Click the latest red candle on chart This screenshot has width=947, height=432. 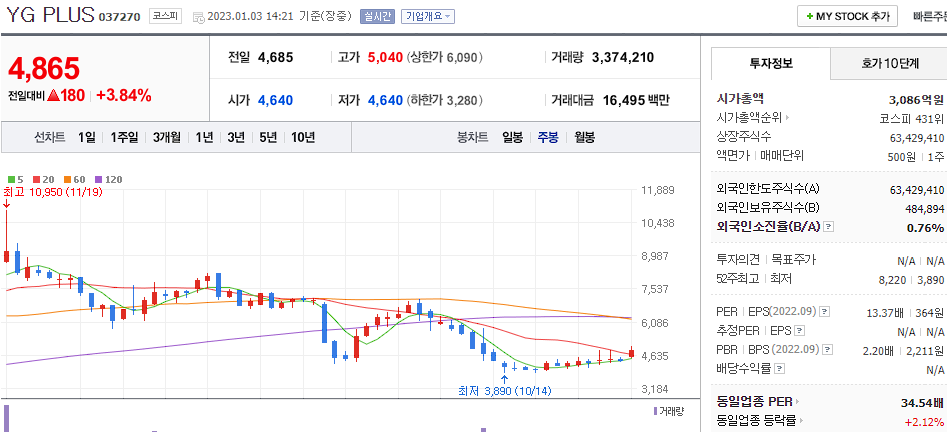[632, 352]
